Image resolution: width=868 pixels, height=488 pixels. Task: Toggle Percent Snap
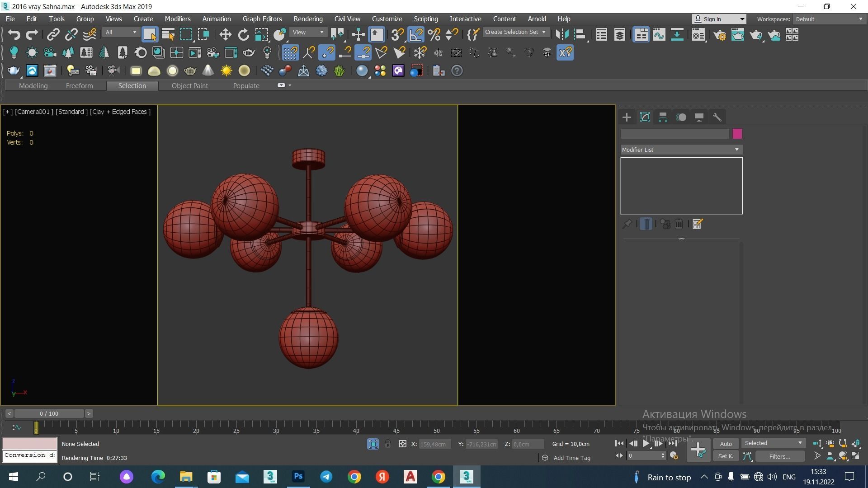tap(434, 35)
